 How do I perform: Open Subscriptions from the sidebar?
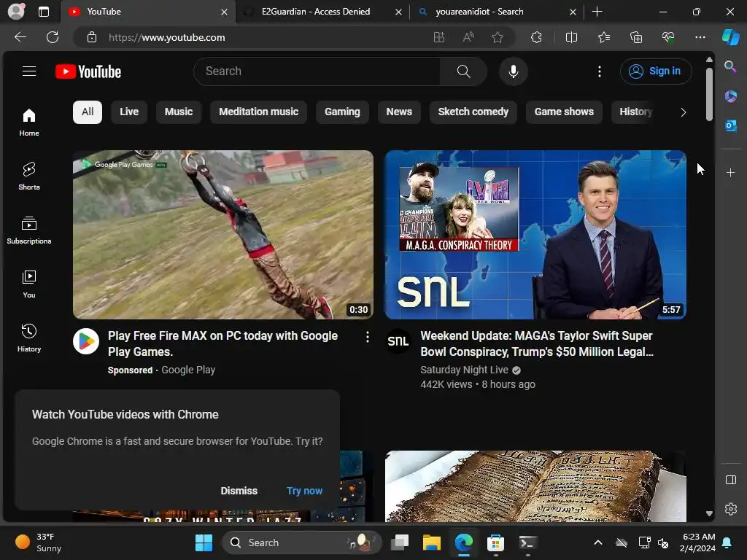(29, 230)
